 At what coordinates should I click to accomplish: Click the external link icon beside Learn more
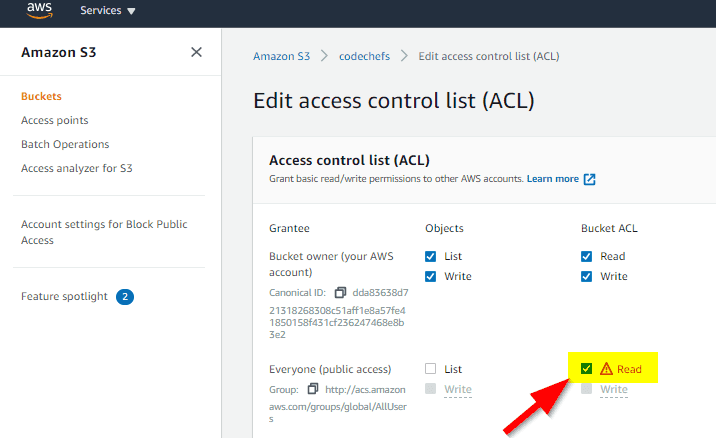coord(590,179)
